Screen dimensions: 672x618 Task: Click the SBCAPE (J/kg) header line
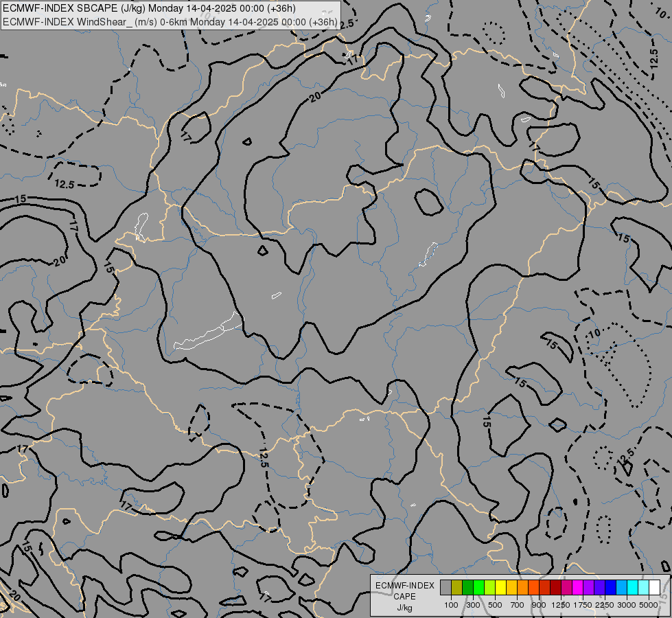[x=149, y=8]
